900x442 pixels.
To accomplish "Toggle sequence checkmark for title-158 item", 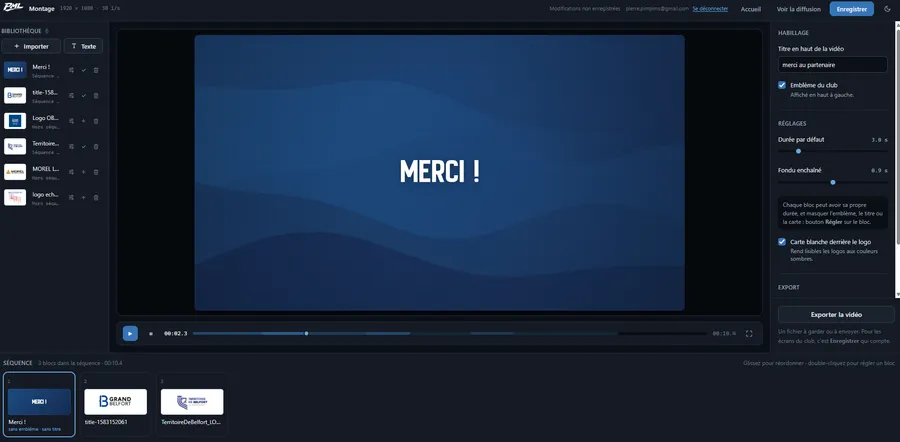I will pos(84,95).
